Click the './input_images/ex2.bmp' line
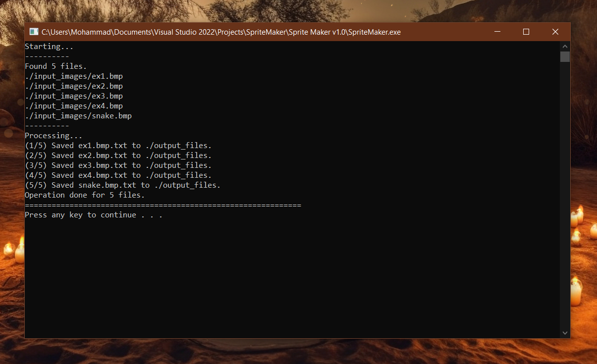The height and width of the screenshot is (364, 597). pos(74,86)
